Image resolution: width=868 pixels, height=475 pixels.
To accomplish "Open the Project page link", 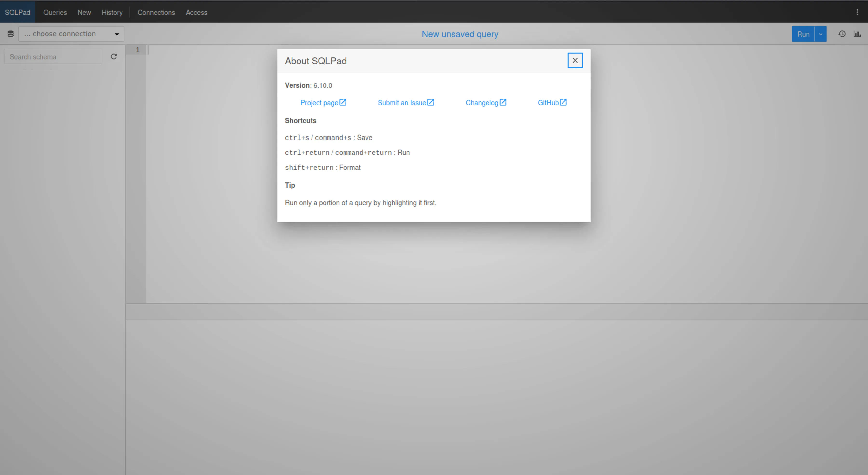I will pyautogui.click(x=323, y=103).
